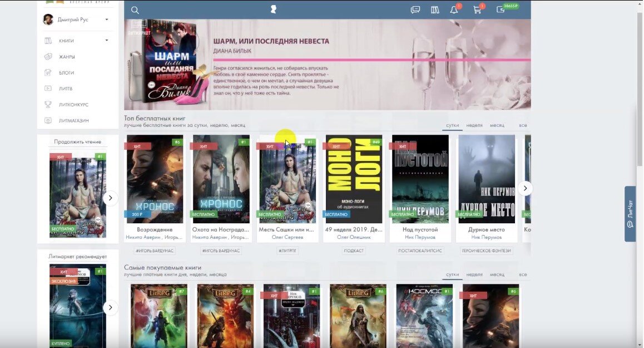Image resolution: width=644 pixels, height=348 pixels.
Task: Click the books icon beside КНИГИ
Action: (x=48, y=40)
